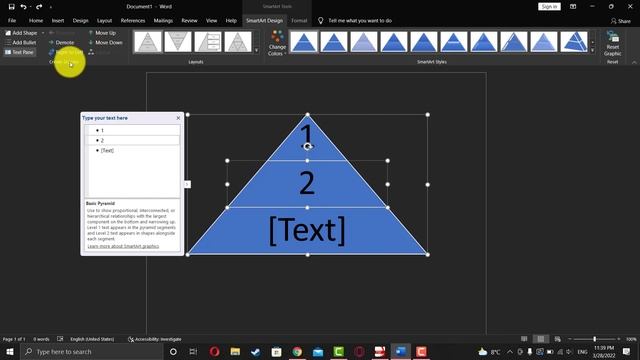The image size is (640, 360).
Task: Switch to the Layout tab
Action: 104,20
